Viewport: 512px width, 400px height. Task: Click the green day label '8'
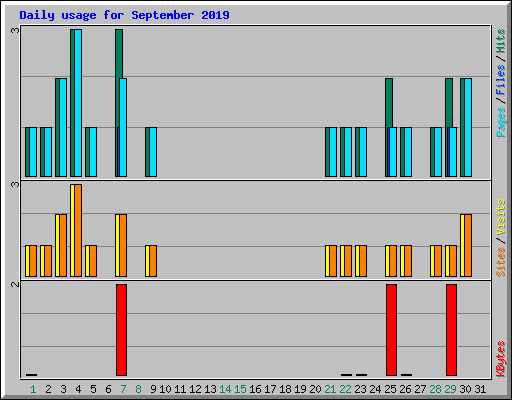tap(138, 389)
